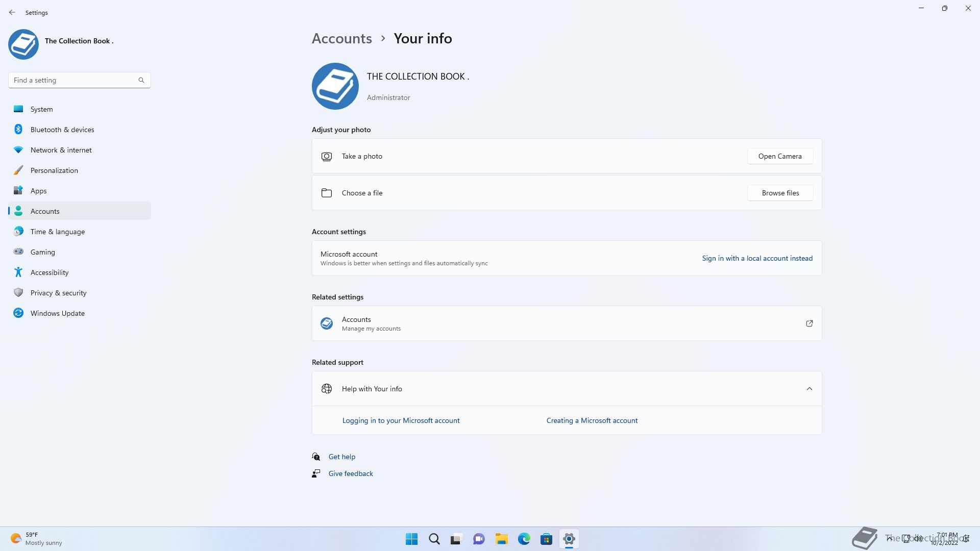Click the camera icon beside Take a photo

point(327,157)
